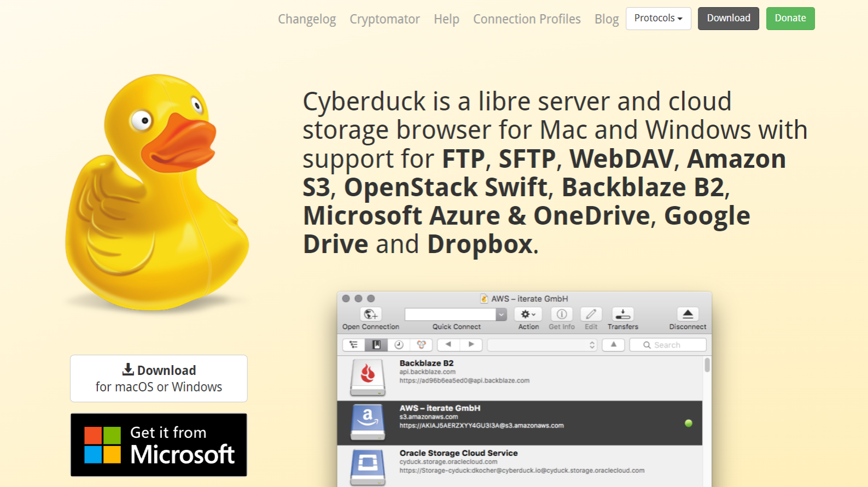Open the Changelog page
Viewport: 868px width, 487px height.
point(307,19)
